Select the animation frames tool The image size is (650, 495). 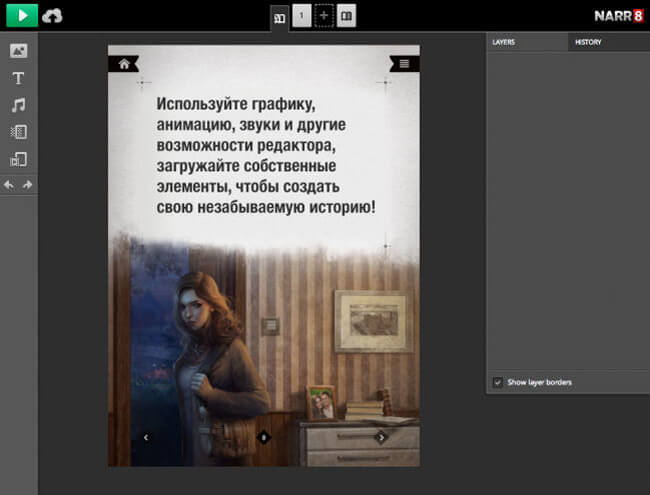point(19,132)
